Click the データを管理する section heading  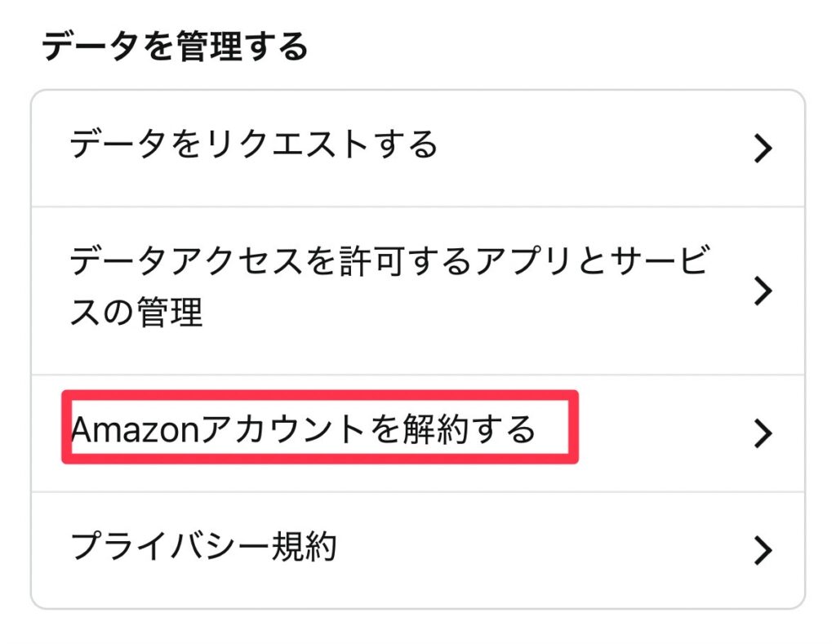[x=174, y=47]
